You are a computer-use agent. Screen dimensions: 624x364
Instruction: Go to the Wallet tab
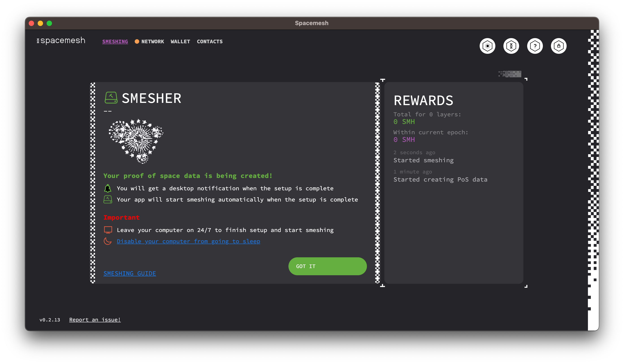(180, 42)
